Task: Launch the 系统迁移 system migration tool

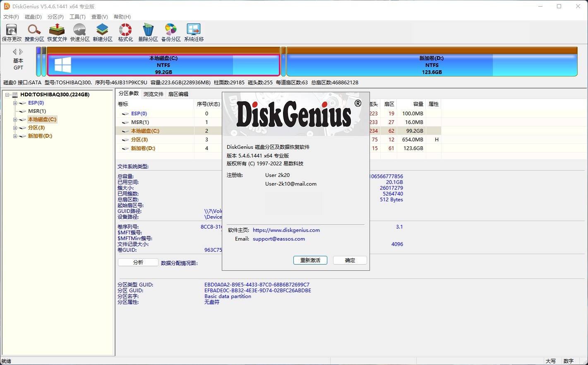Action: coord(194,32)
